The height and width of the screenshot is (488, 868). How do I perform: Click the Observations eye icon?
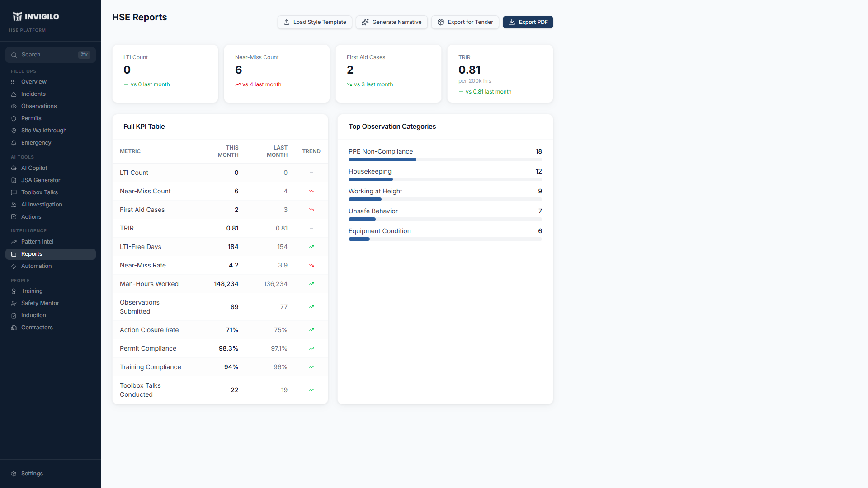coord(14,106)
